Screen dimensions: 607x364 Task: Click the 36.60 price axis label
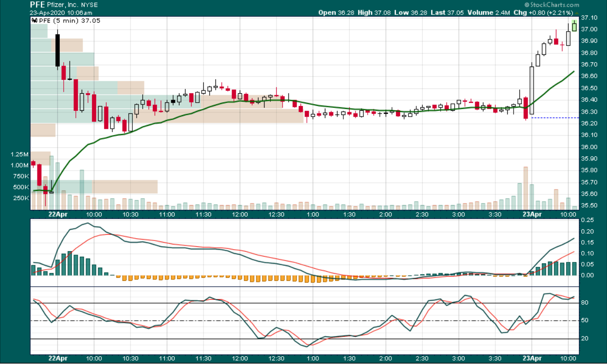coord(589,76)
